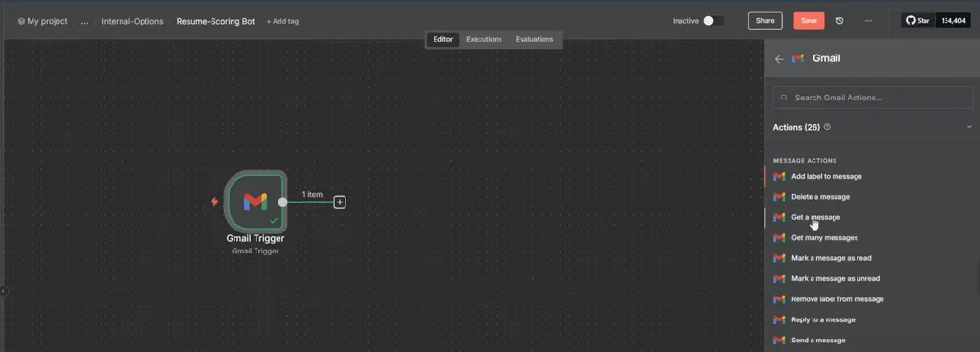Go back using the Gmail panel arrow
This screenshot has height=352, width=980.
coord(779,59)
